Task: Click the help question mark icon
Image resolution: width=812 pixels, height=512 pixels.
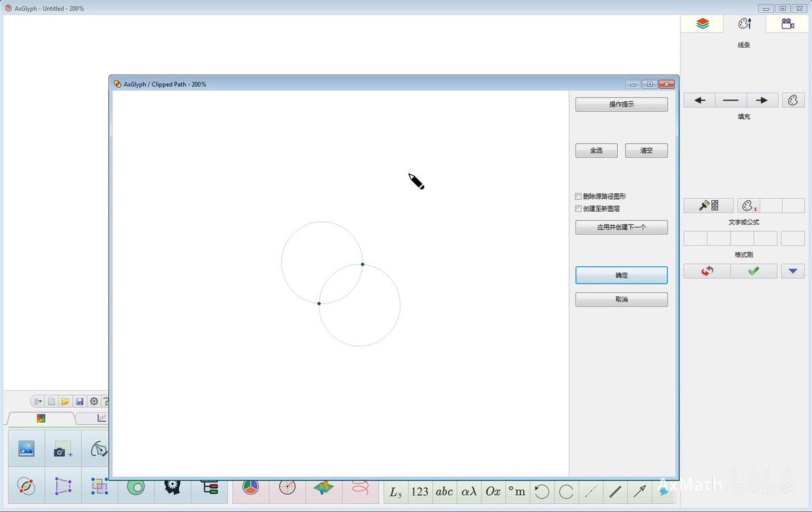Action: 106,401
